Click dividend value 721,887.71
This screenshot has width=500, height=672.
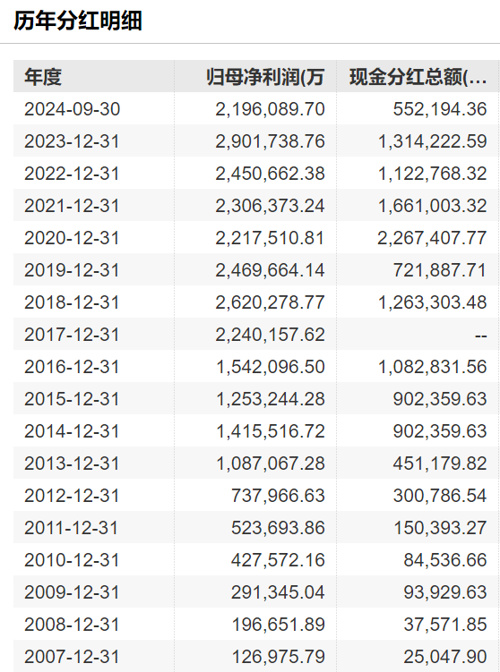coord(440,270)
